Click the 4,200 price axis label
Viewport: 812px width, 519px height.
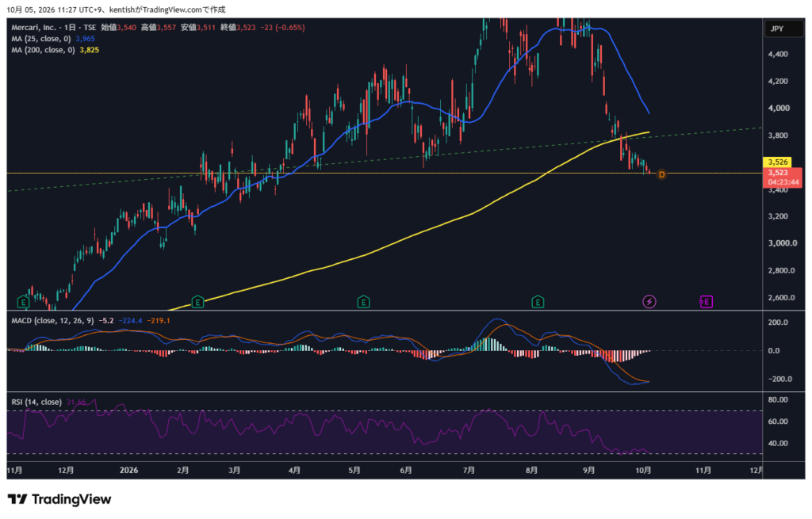coord(778,82)
